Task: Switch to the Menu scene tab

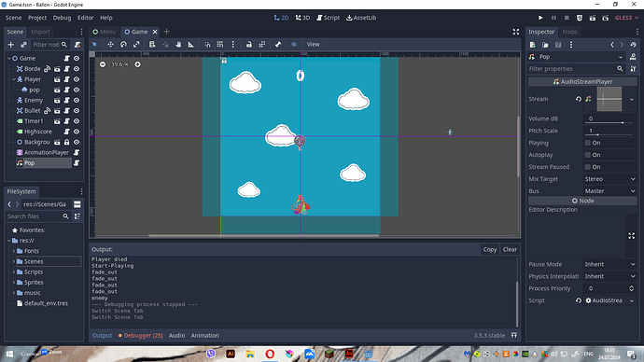Action: (105, 32)
